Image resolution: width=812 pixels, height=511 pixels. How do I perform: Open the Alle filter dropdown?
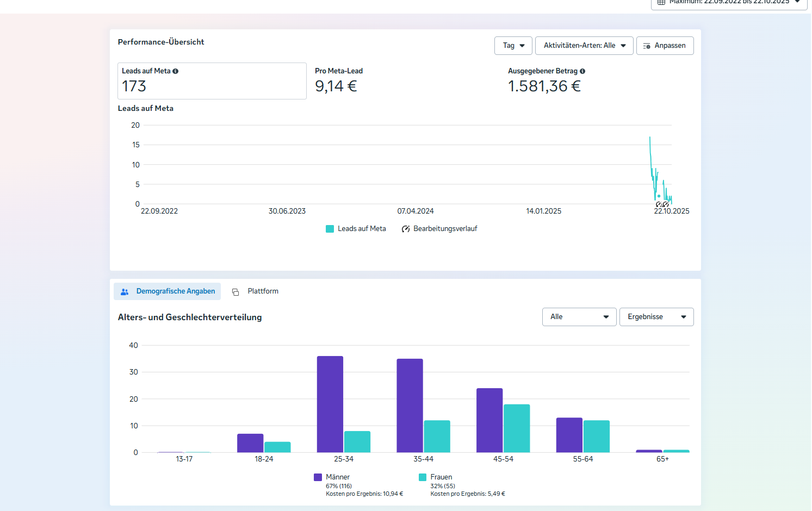(x=579, y=317)
